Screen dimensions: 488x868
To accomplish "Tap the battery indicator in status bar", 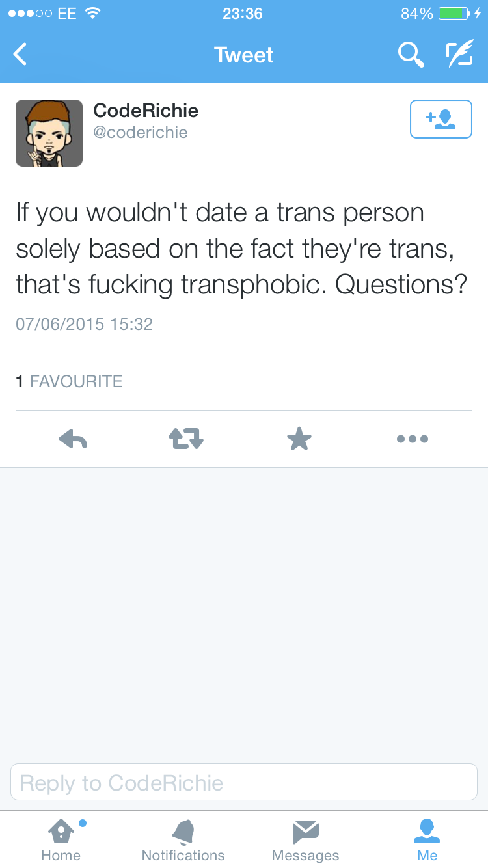I will pyautogui.click(x=454, y=14).
